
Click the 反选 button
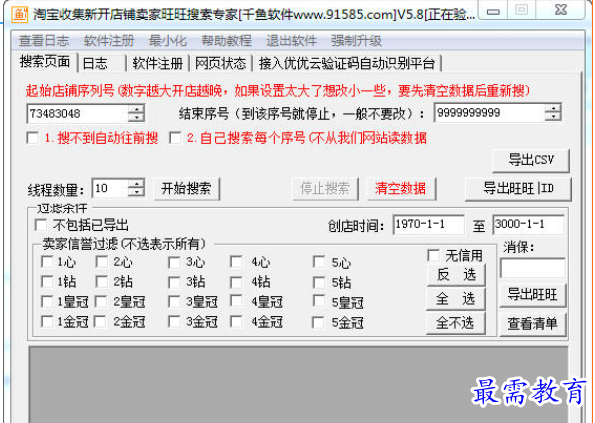(456, 275)
